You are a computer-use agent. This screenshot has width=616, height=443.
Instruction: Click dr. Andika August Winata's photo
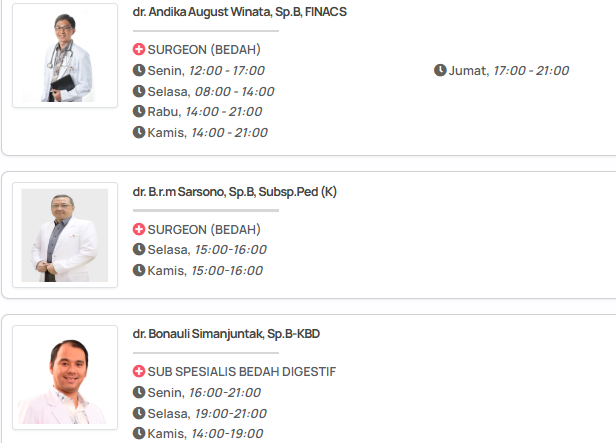[x=65, y=60]
